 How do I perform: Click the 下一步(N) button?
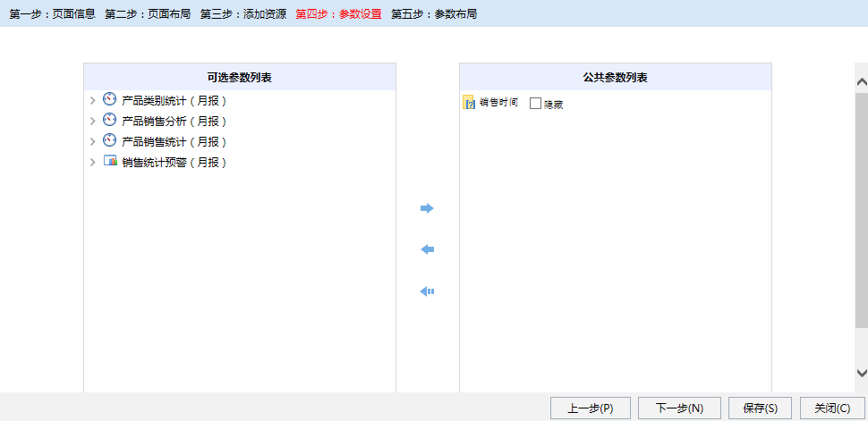point(679,408)
